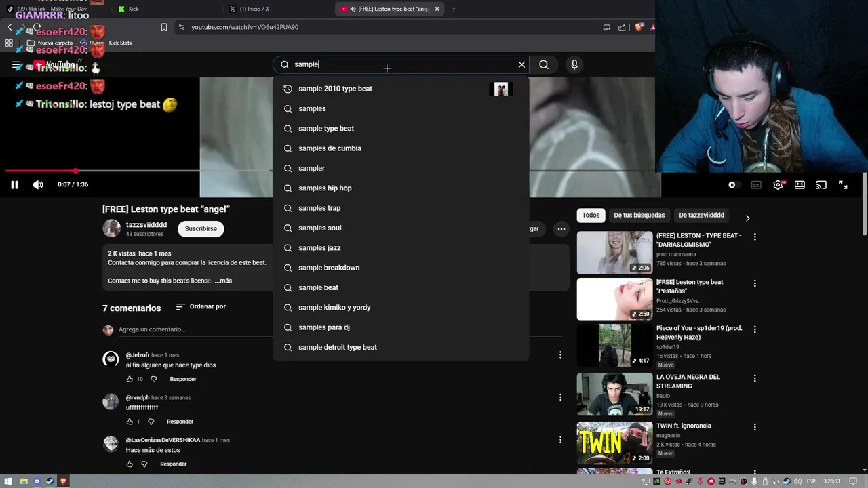
Task: Open the 'DARIASLOMISMO' type beat thumbnail
Action: click(x=614, y=253)
